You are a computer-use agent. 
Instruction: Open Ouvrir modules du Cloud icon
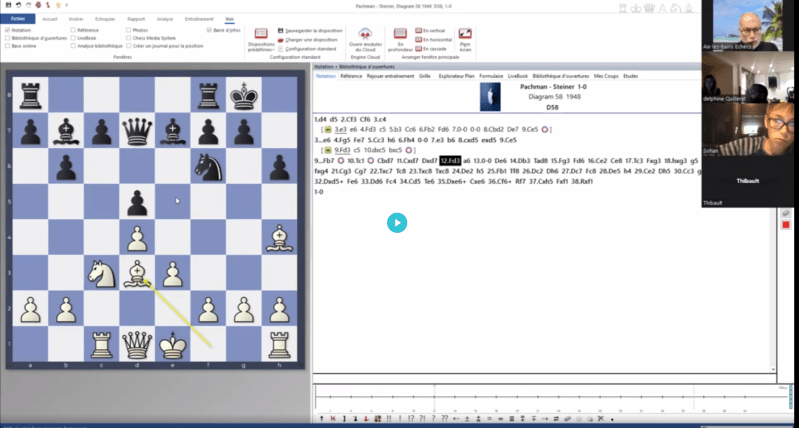coord(364,35)
